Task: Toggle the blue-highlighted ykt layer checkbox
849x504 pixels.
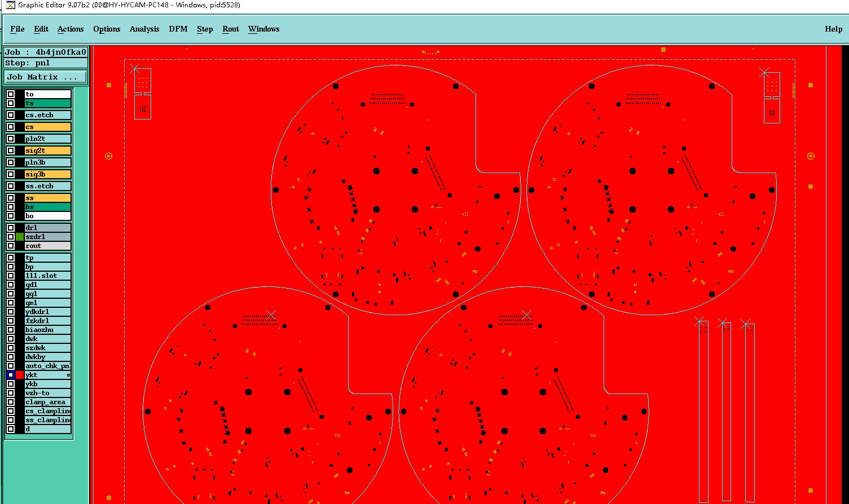Action: [11, 375]
